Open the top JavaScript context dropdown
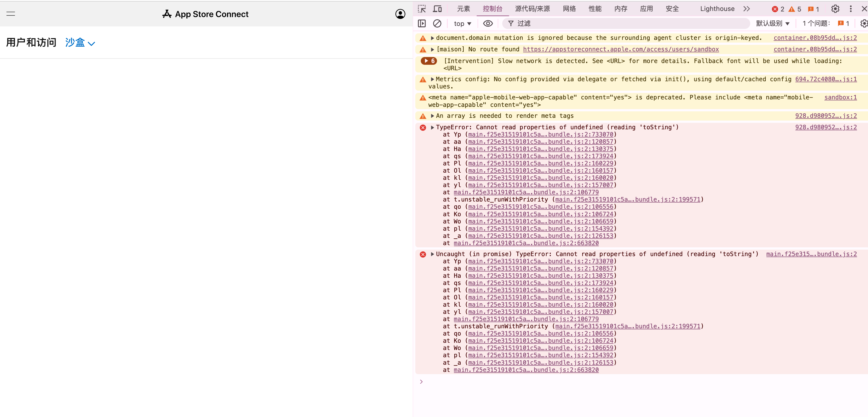 pos(462,24)
